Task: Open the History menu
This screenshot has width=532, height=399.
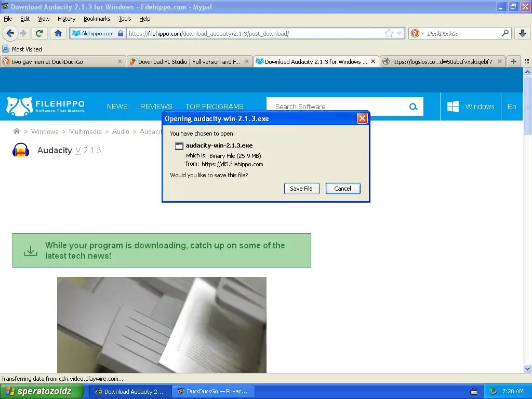Action: 66,19
